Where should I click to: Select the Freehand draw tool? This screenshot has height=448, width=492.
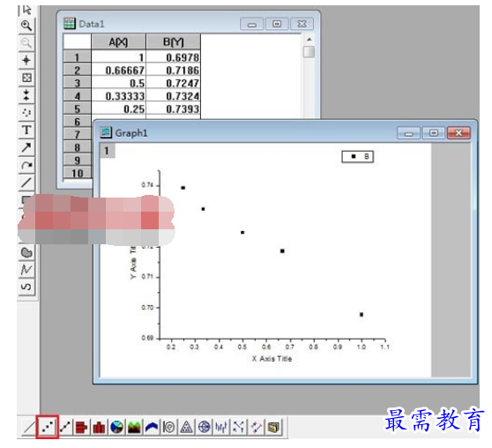pyautogui.click(x=26, y=287)
